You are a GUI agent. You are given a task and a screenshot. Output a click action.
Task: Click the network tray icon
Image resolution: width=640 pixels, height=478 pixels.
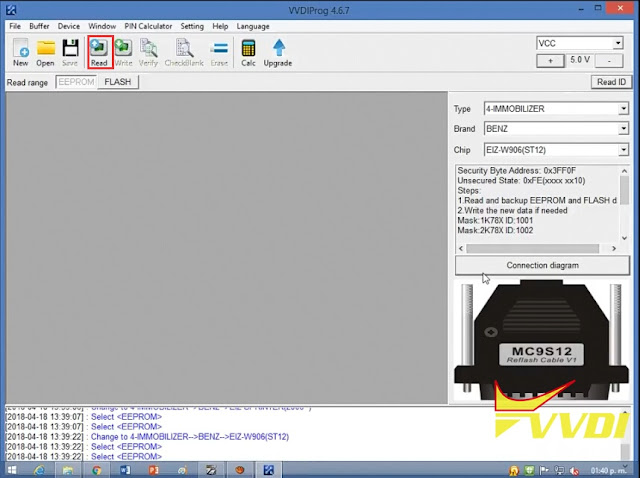pyautogui.click(x=559, y=471)
